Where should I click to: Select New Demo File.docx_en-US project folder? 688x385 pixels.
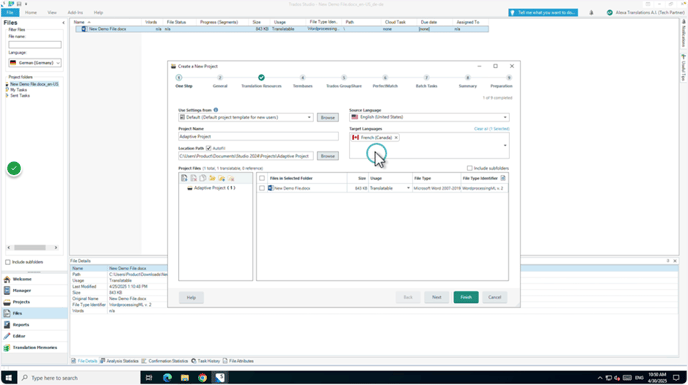click(34, 84)
